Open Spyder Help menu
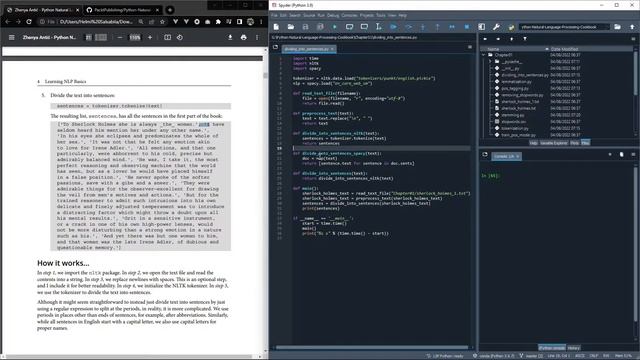Screen dimensions: 640x360 [x=402, y=16]
